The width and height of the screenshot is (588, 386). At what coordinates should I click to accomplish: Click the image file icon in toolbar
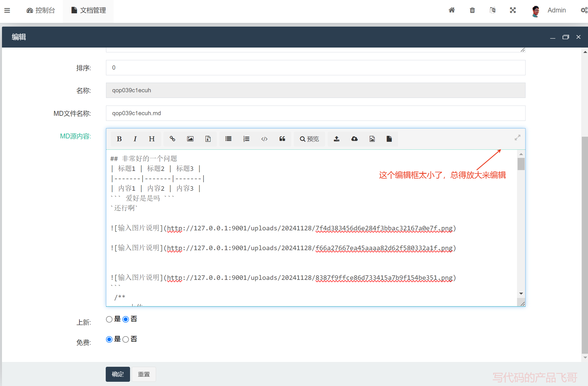(x=372, y=139)
